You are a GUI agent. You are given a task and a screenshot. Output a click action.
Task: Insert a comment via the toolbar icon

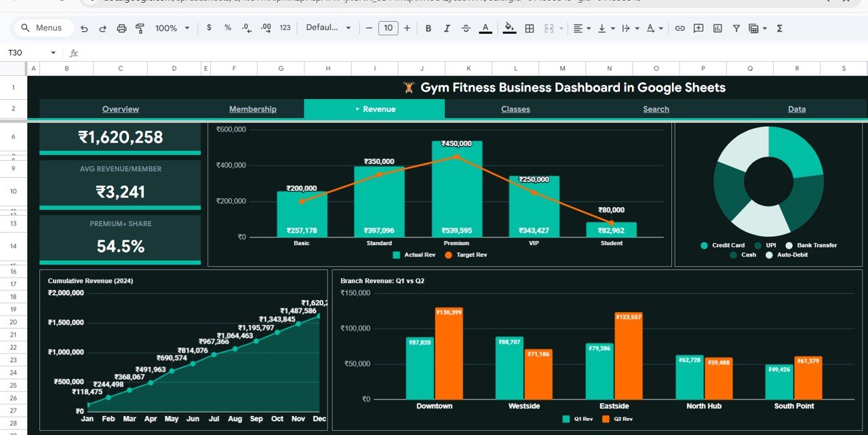click(698, 28)
